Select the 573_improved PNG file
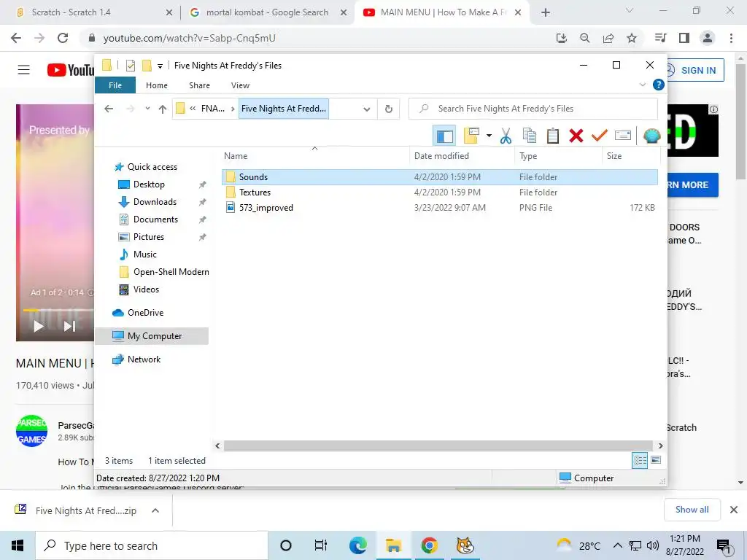The width and height of the screenshot is (747, 560). tap(440, 208)
